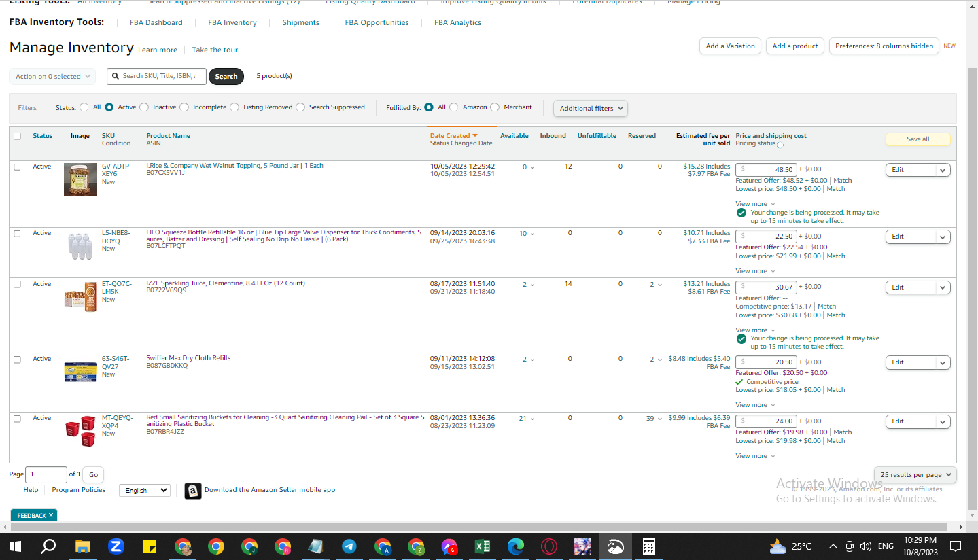This screenshot has width=978, height=560.
Task: Open Windows taskbar search
Action: point(48,546)
